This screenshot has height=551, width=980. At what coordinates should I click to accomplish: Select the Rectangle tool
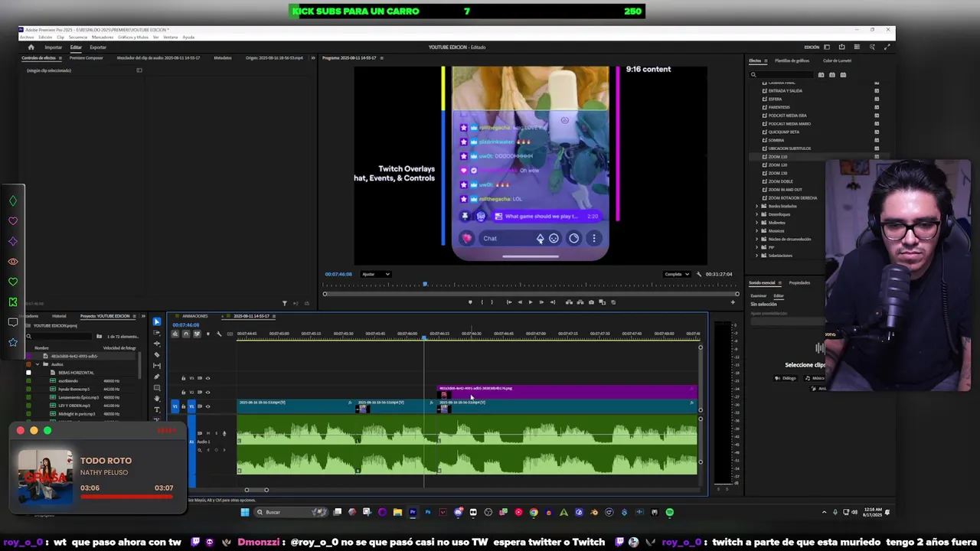[157, 388]
